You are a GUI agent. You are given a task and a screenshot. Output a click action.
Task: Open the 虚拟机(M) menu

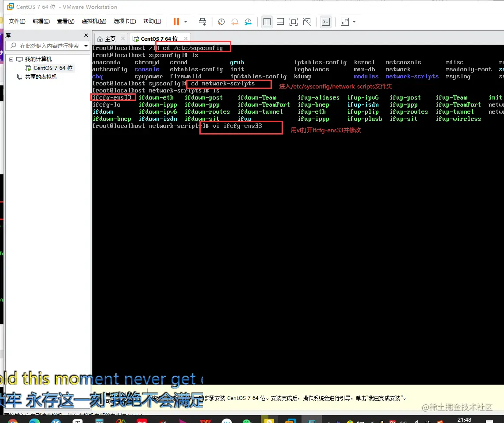94,21
